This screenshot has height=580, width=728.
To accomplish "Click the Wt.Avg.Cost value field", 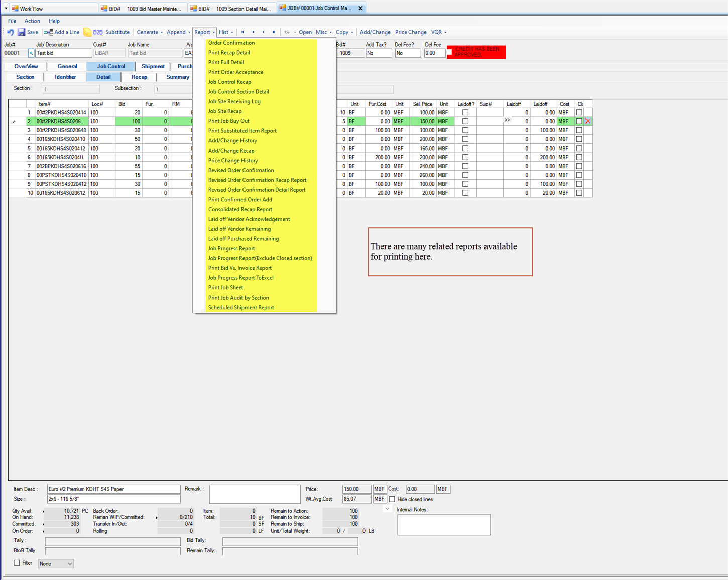I will pos(356,499).
